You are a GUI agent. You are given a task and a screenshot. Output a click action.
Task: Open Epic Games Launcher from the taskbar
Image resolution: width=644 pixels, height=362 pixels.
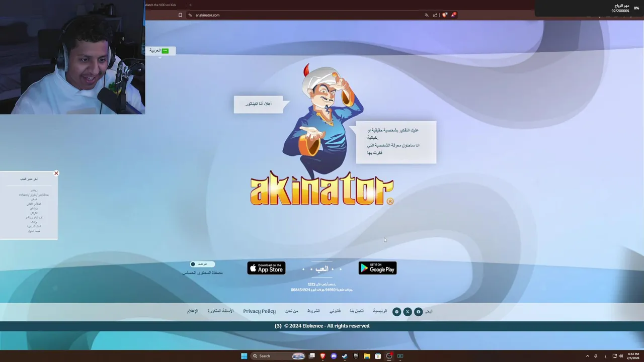(356, 356)
